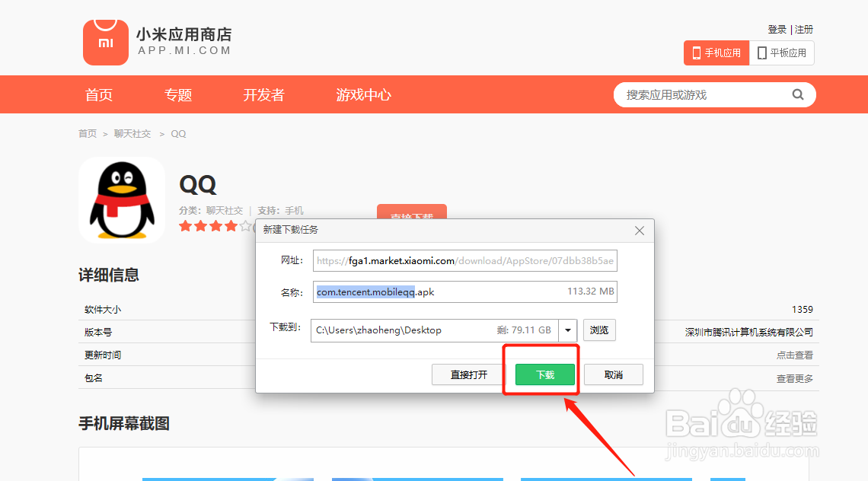
Task: Click the Xiaomi app store logo icon
Action: point(106,42)
